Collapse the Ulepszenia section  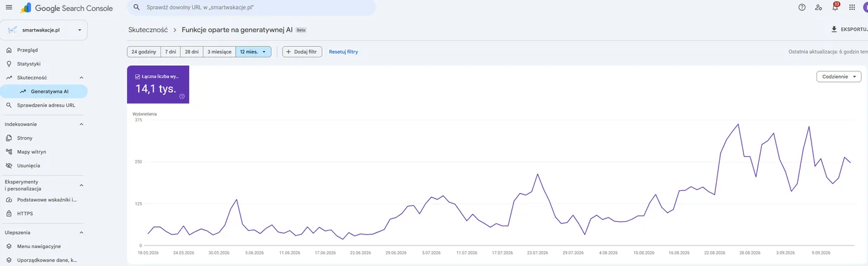coord(81,233)
